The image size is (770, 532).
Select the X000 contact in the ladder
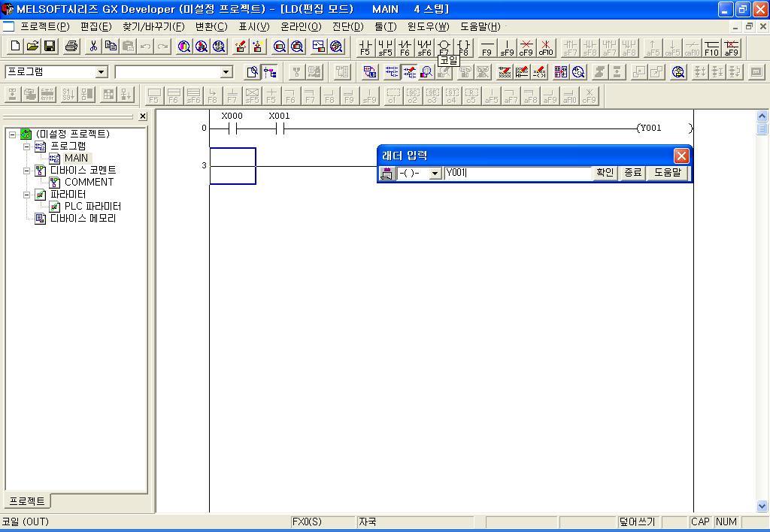pyautogui.click(x=232, y=128)
